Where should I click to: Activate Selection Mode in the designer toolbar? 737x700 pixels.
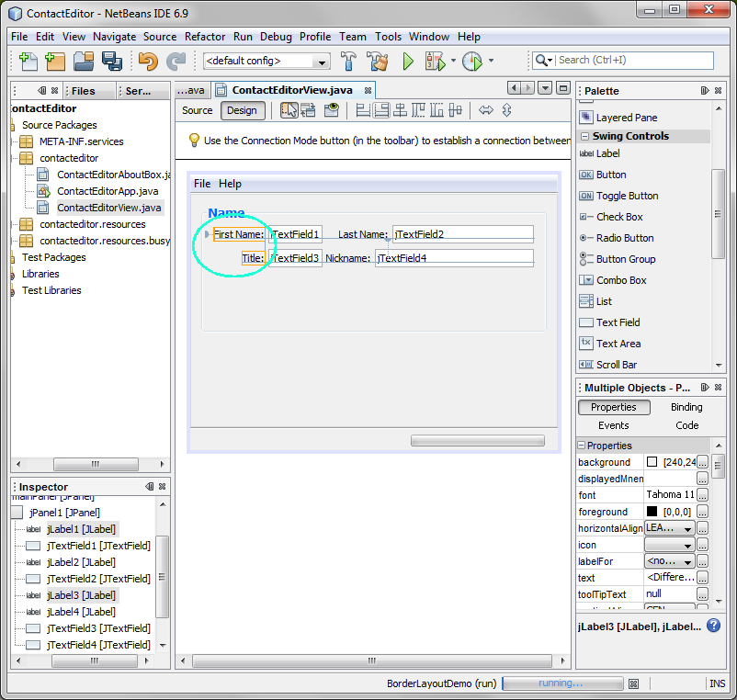(289, 110)
